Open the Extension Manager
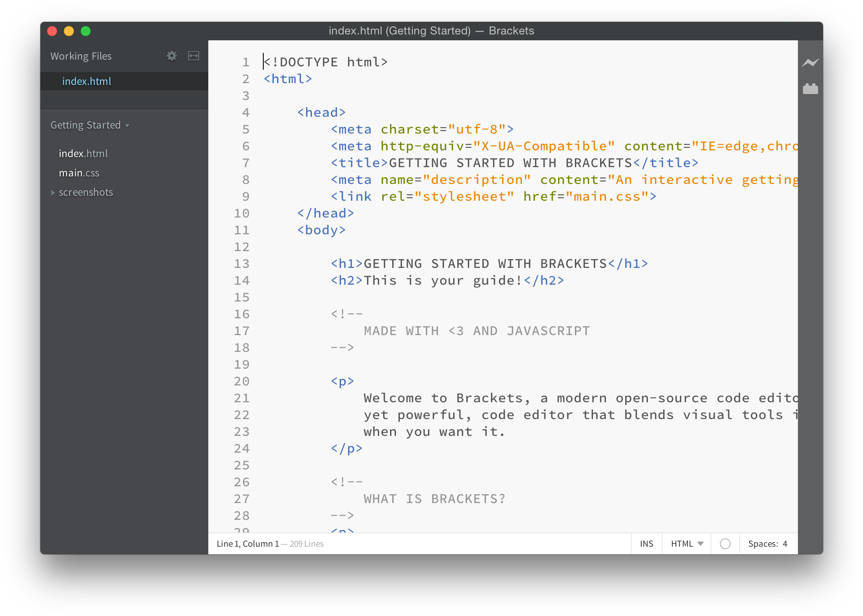Viewport: 863px width, 616px height. pyautogui.click(x=810, y=88)
